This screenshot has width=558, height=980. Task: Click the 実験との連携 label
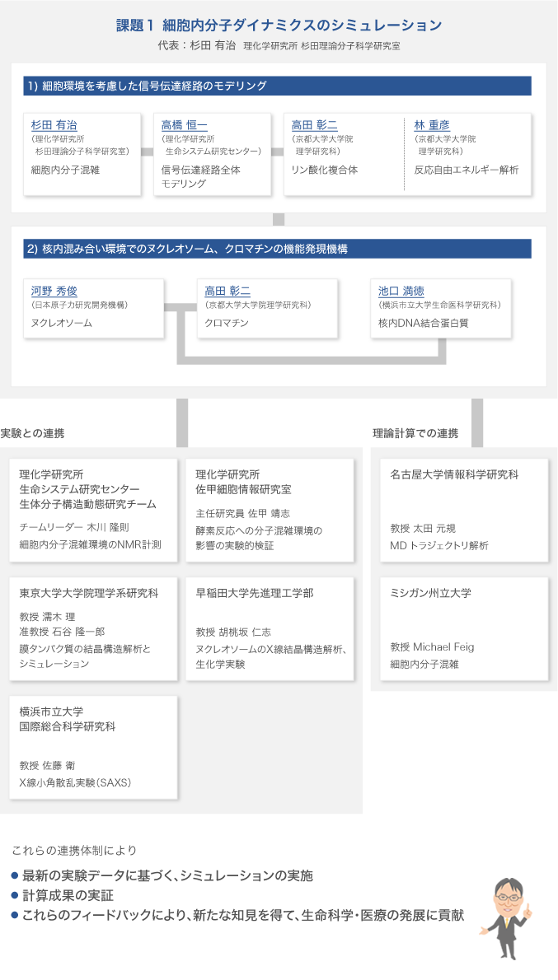pos(32,433)
